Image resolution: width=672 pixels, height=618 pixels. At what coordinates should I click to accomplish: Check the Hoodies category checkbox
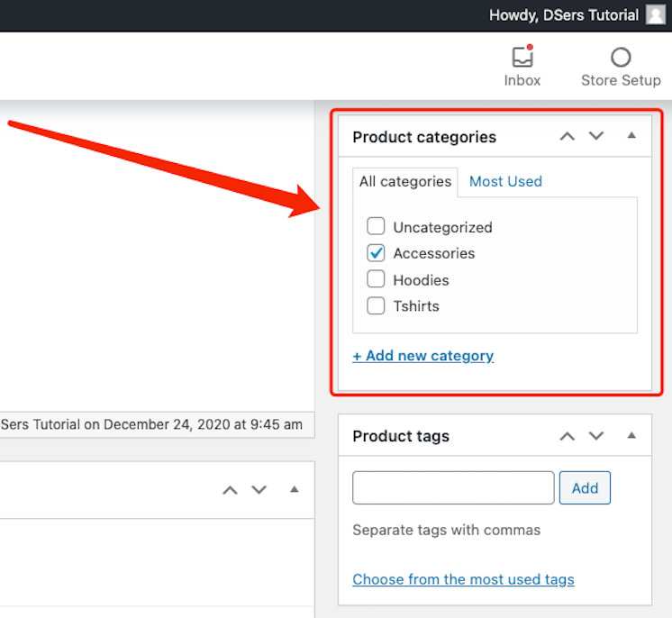376,279
